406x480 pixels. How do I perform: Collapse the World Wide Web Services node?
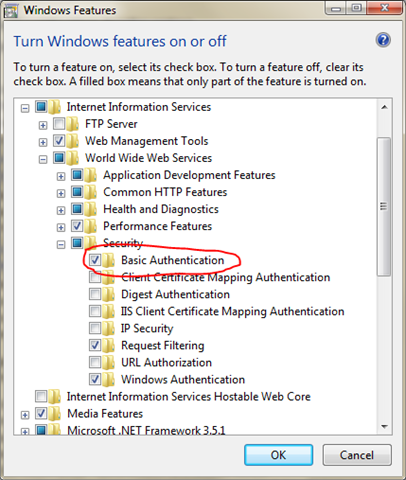[43, 159]
